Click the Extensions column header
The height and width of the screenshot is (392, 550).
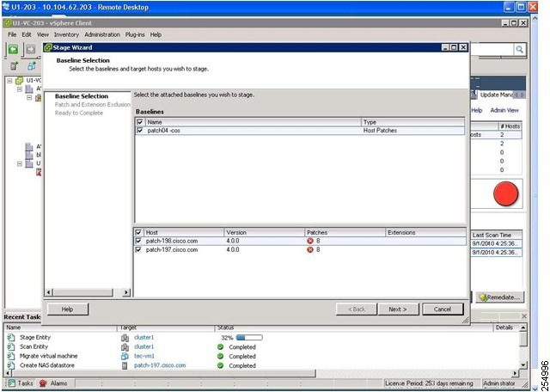click(x=425, y=232)
